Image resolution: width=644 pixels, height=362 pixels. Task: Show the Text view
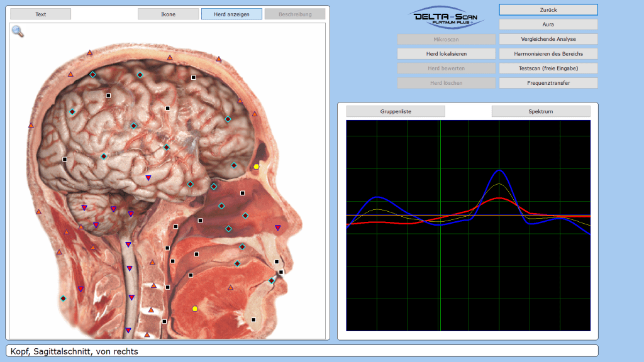pyautogui.click(x=41, y=14)
